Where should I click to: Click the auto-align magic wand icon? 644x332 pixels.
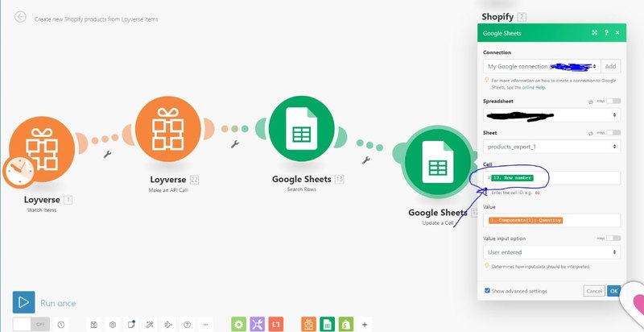pos(150,324)
